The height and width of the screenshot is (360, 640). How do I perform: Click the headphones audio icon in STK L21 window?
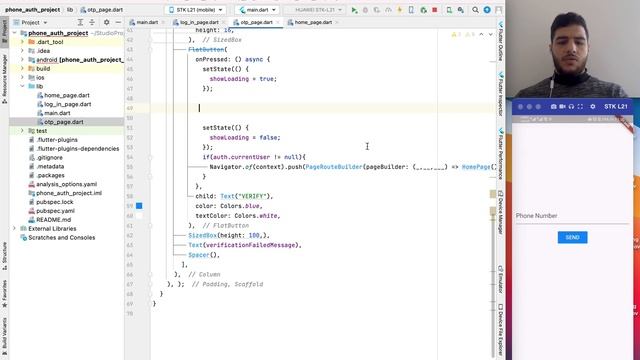coord(571,107)
